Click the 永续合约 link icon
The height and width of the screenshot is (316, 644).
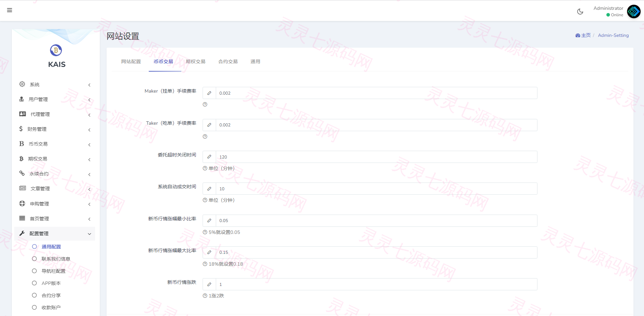click(22, 173)
